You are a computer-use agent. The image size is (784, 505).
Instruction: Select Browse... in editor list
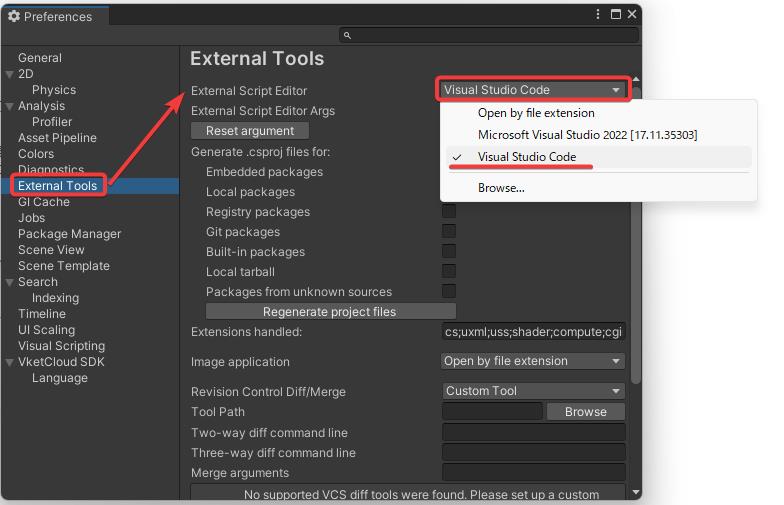[501, 188]
